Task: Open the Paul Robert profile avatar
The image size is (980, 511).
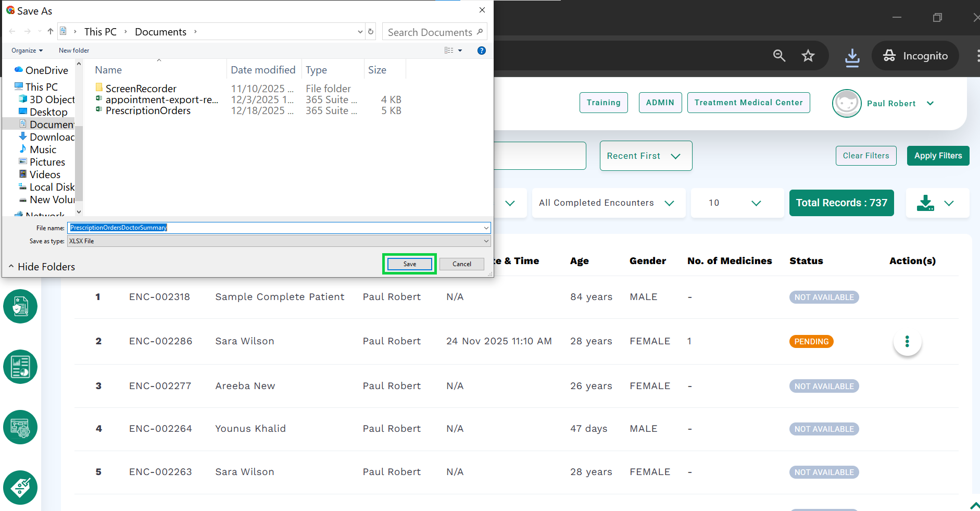Action: [x=847, y=103]
